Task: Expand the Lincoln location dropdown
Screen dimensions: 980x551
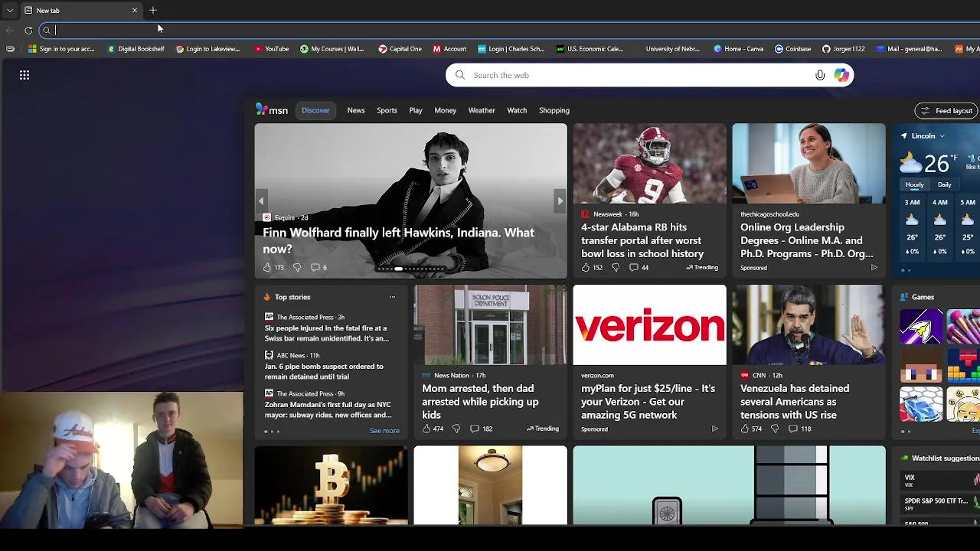Action: 942,136
